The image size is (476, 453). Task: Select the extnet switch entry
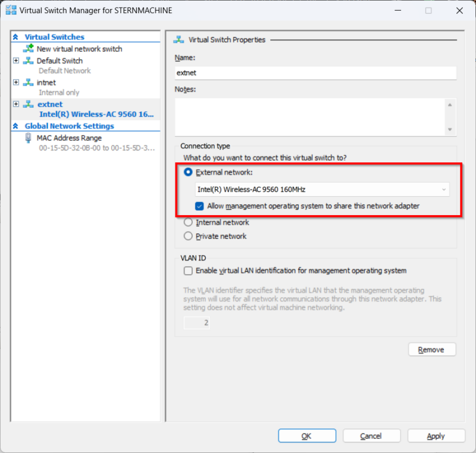pos(50,104)
